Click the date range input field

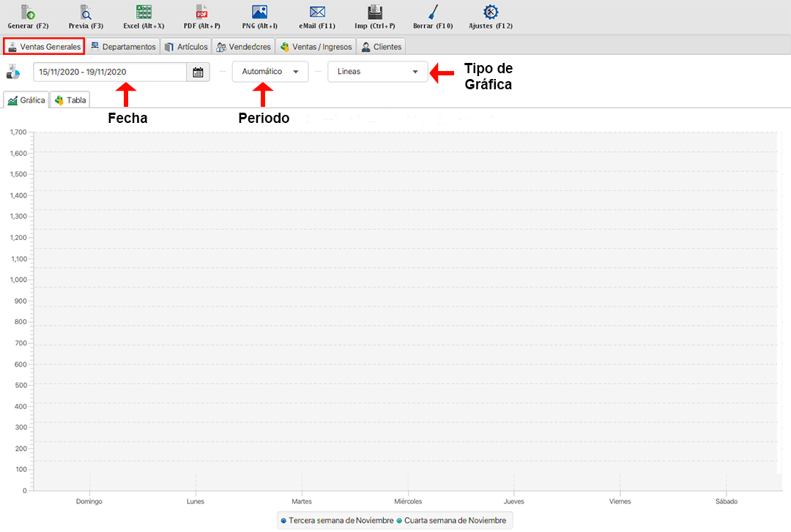pyautogui.click(x=110, y=72)
